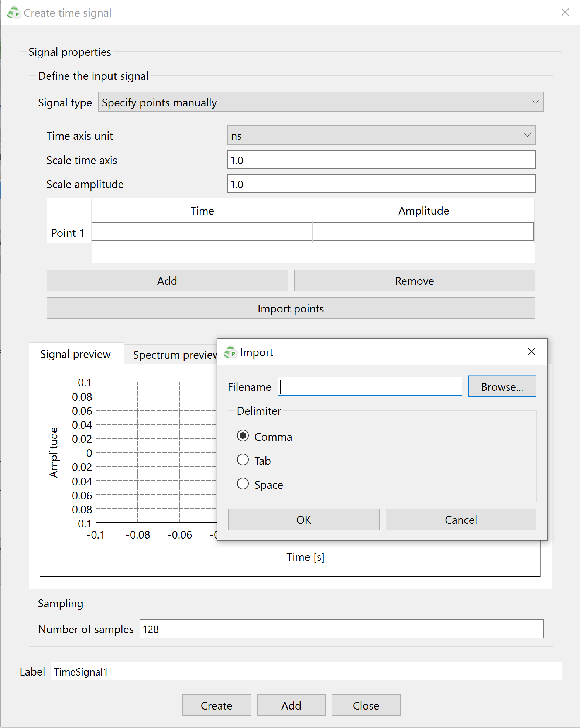
Task: Cancel the Import dialog
Action: point(461,519)
